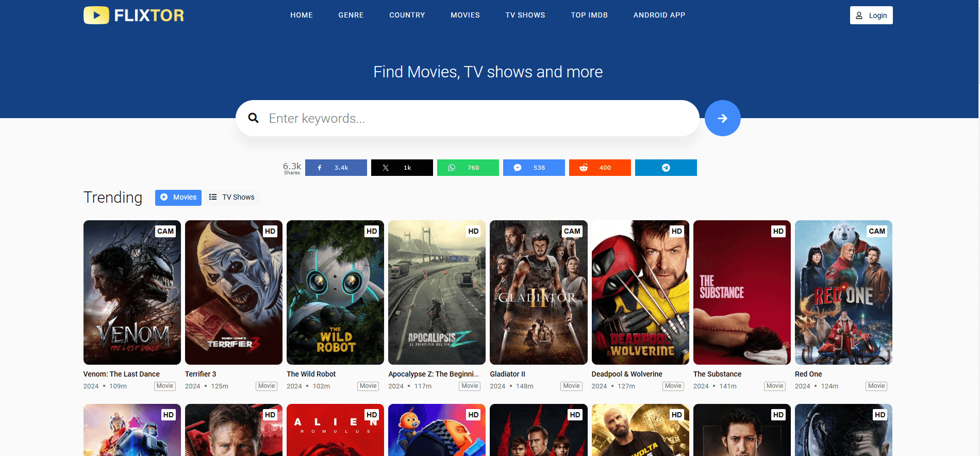Click the Login button

(871, 15)
